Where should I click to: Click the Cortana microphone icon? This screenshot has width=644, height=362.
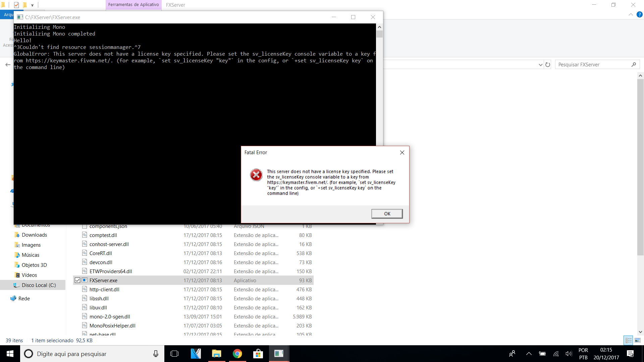tap(156, 354)
